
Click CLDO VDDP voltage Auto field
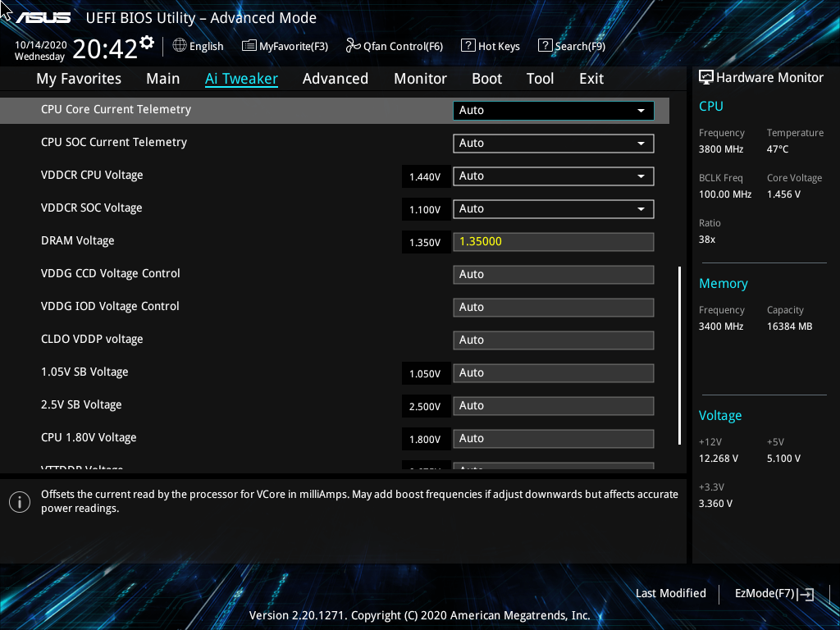point(554,340)
